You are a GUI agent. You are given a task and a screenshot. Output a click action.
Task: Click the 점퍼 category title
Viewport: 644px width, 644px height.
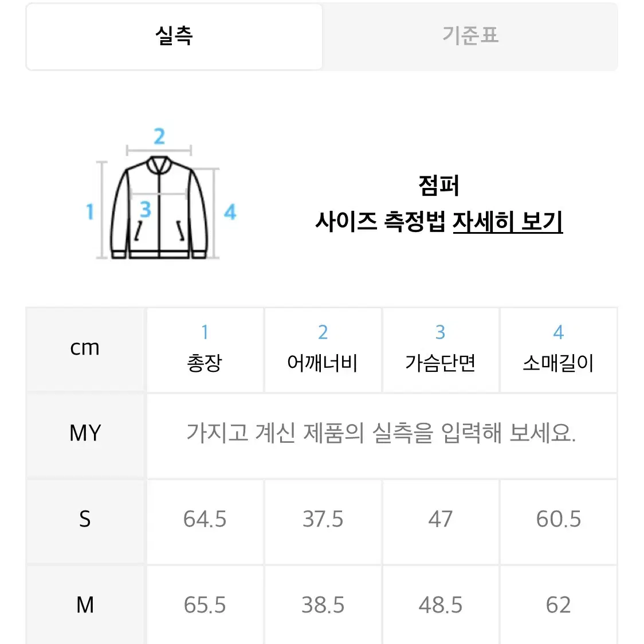click(x=439, y=186)
